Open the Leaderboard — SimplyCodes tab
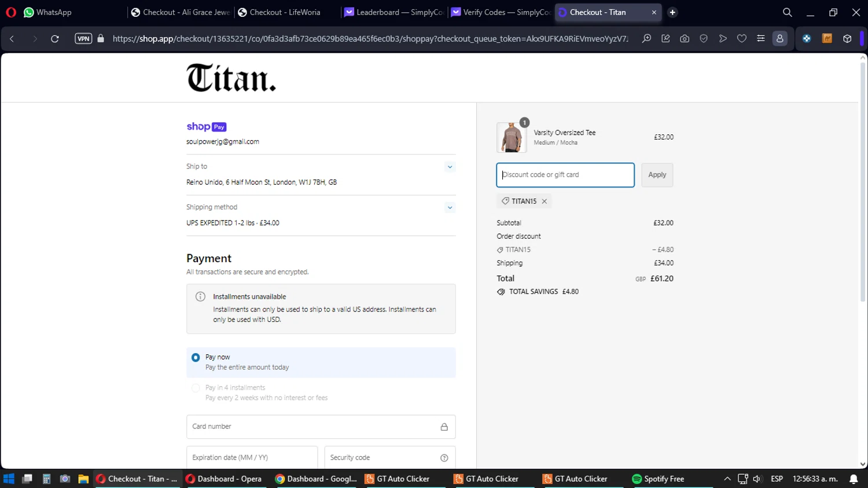Viewport: 868px width, 488px height. pos(394,12)
